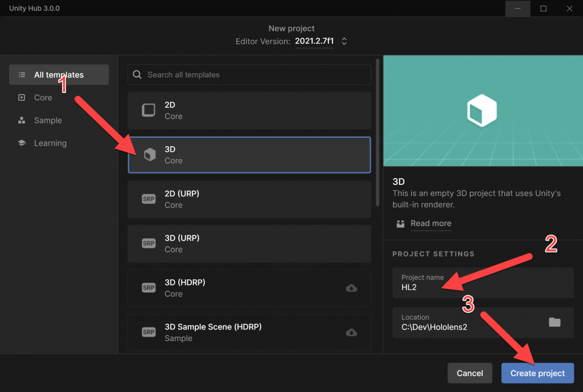
Task: Close the Unity Hub window
Action: tap(569, 8)
